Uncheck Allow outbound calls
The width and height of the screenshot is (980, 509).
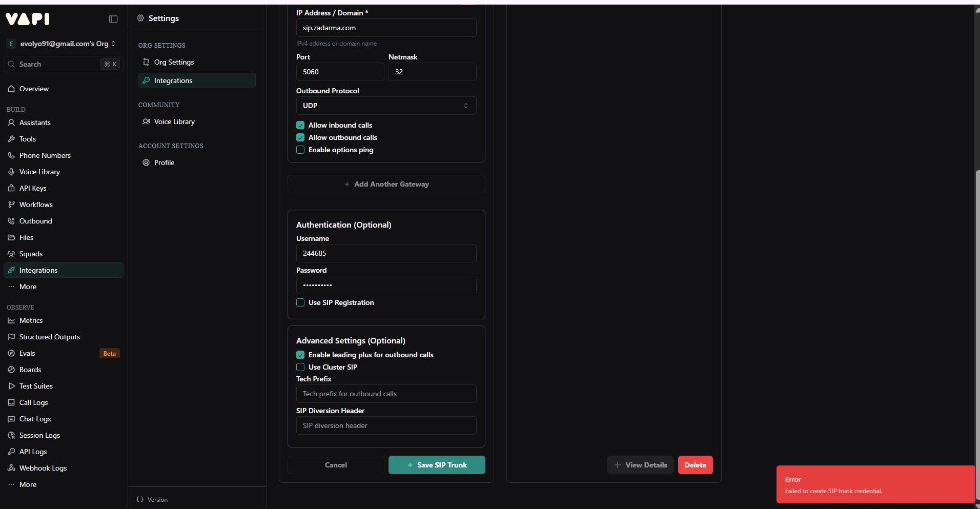pos(300,137)
